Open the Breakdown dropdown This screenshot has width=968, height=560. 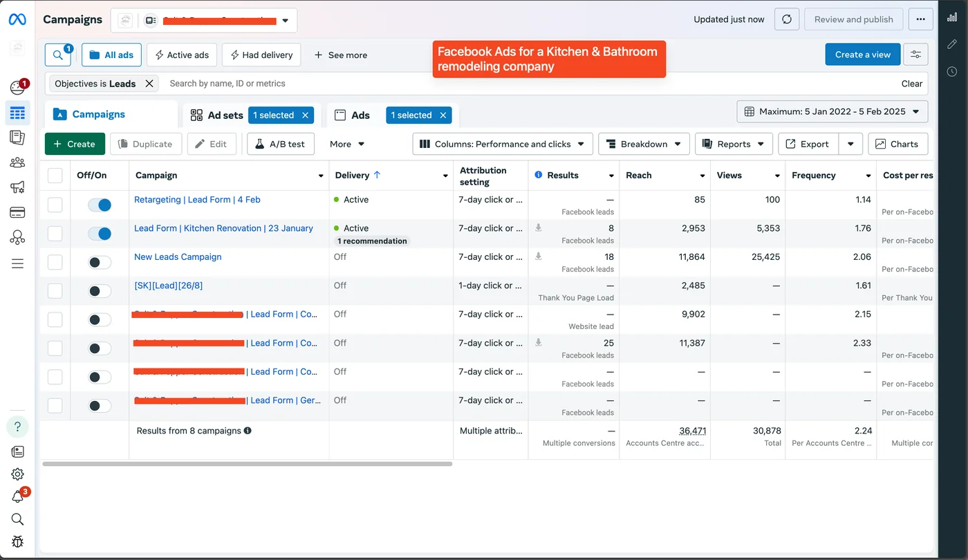(644, 144)
